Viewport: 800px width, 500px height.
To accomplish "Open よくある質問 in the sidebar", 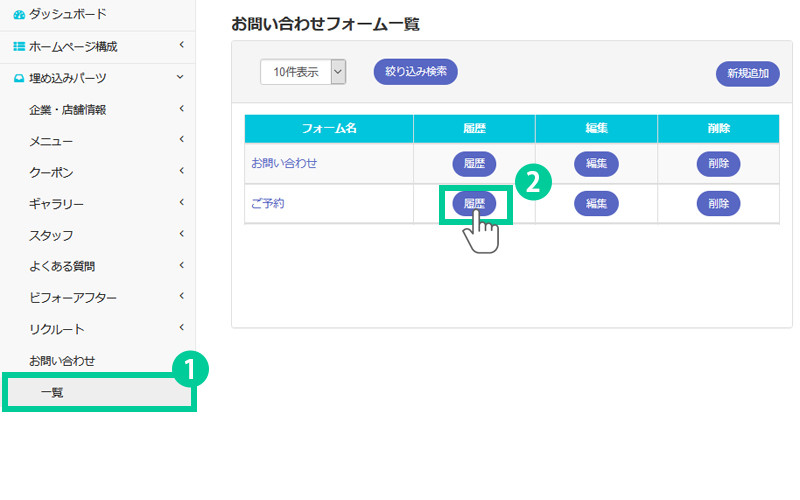I will click(x=63, y=266).
